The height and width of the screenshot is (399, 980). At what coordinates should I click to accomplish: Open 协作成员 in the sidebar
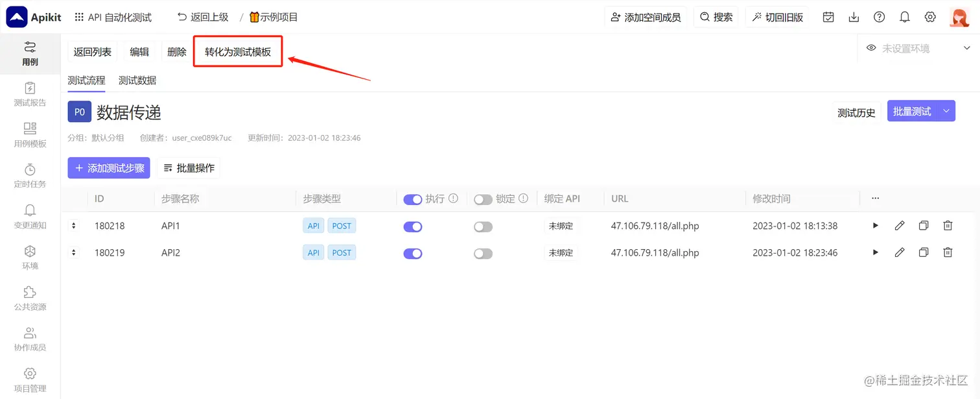tap(30, 339)
